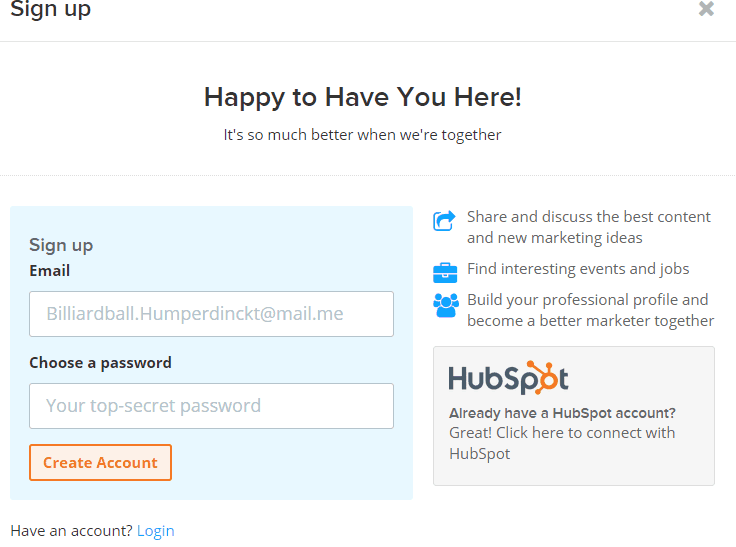Click the share arrow icon

pos(444,221)
